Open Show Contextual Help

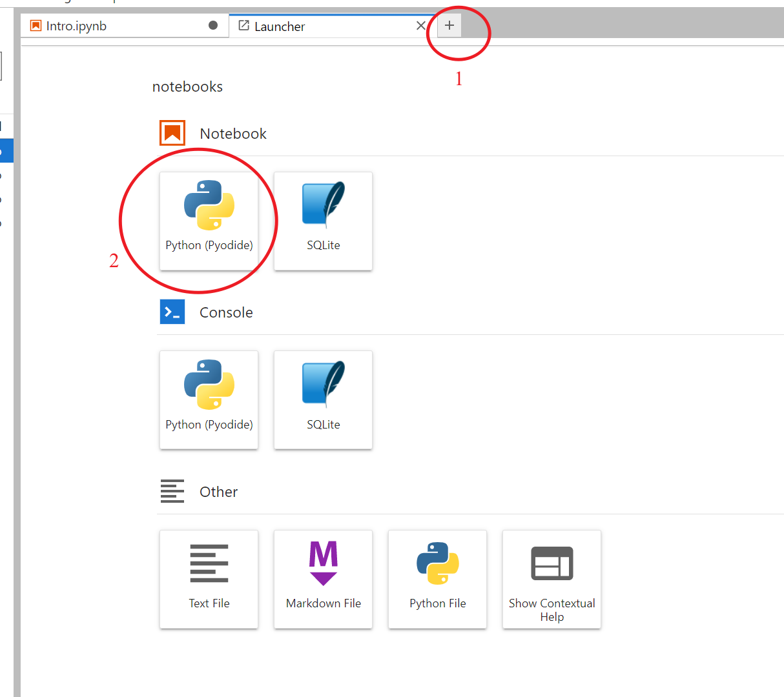click(x=552, y=580)
